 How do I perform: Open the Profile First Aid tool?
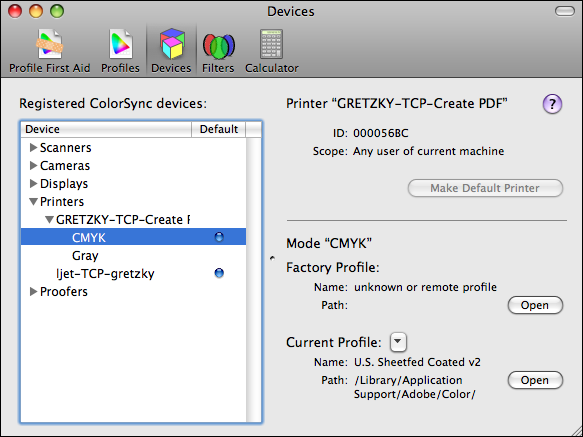point(49,51)
